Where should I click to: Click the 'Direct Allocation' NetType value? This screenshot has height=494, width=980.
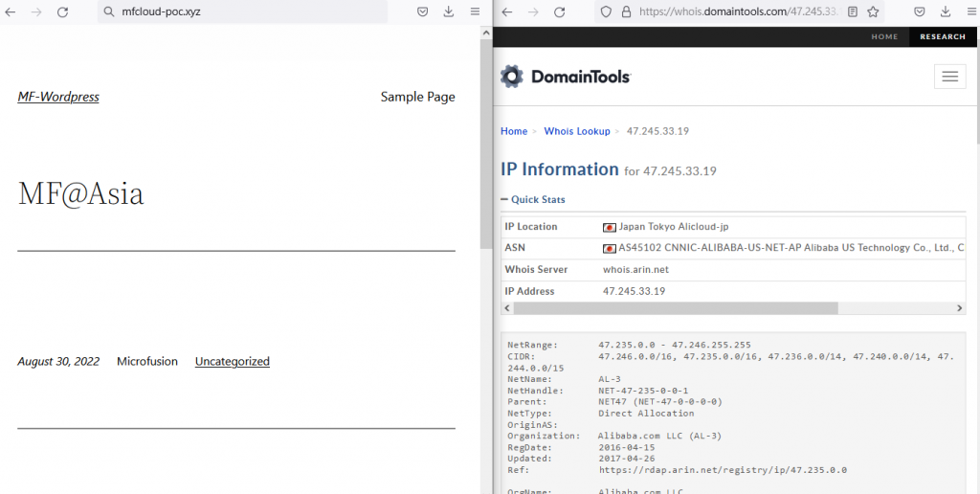tap(646, 414)
